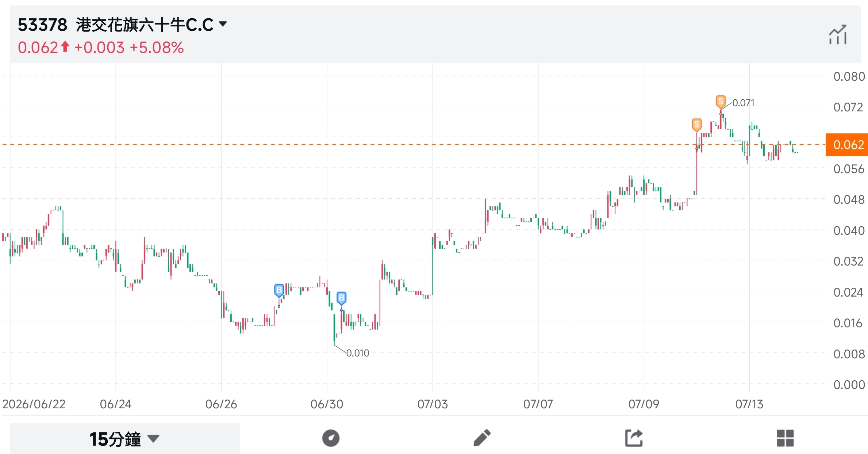868x454 pixels.
Task: Expand the stock name dropdown arrow
Action: click(x=223, y=24)
